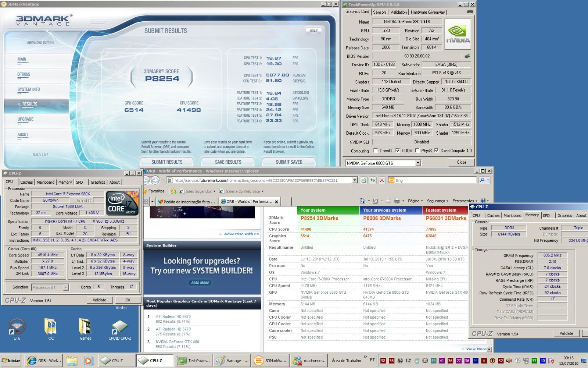Open the Quick Tabs grid icon in IE
588x368 pixels.
(x=146, y=201)
